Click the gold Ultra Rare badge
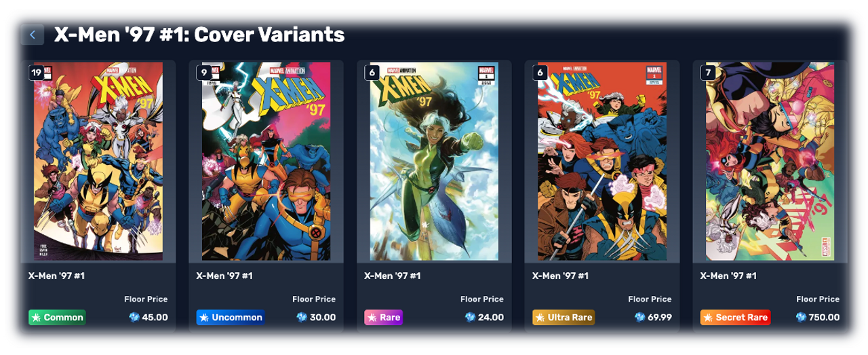This screenshot has width=868, height=355. (x=564, y=317)
